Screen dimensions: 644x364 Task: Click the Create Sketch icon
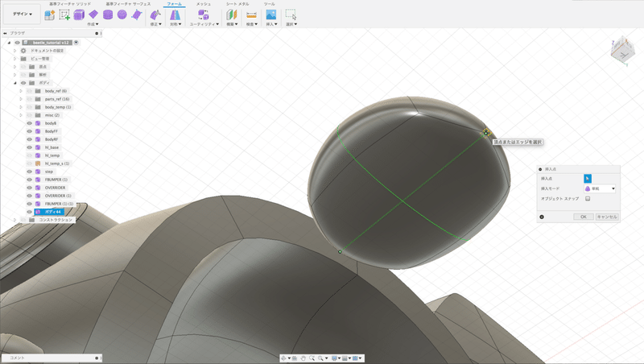click(64, 14)
